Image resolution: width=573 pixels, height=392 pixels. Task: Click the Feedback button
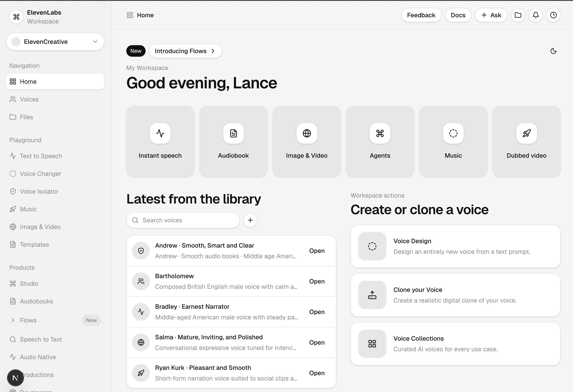point(421,15)
